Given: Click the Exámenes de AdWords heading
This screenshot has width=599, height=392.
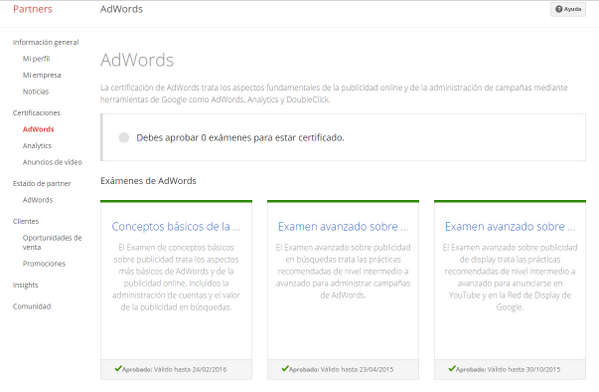Looking at the screenshot, I should (148, 181).
